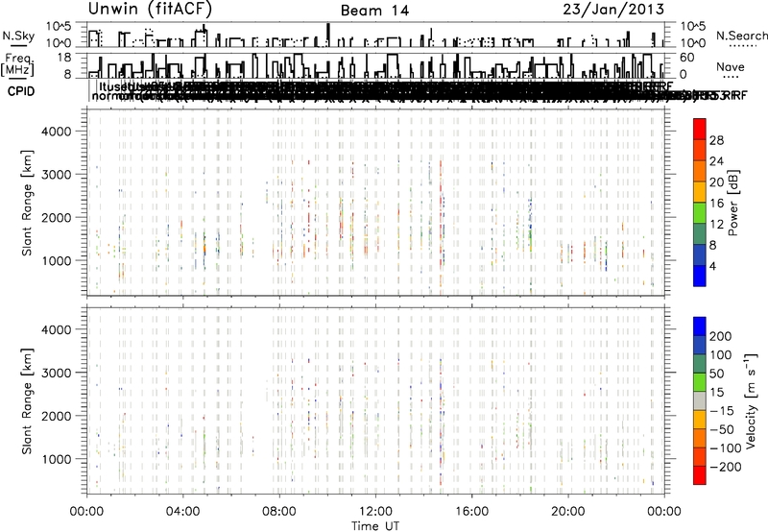768x532 pixels.
Task: Click the 1000 tick of power panel
Action: 56,260
